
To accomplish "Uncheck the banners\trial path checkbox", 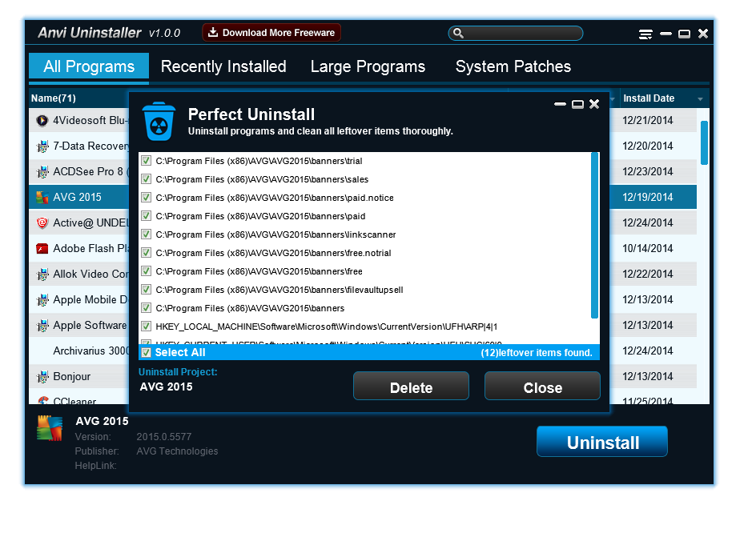I will 146,161.
